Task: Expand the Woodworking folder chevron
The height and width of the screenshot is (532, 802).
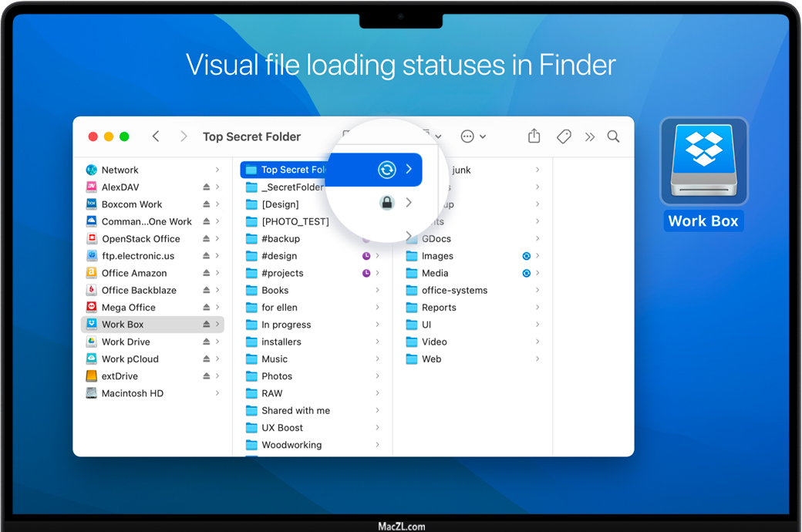Action: [x=377, y=445]
